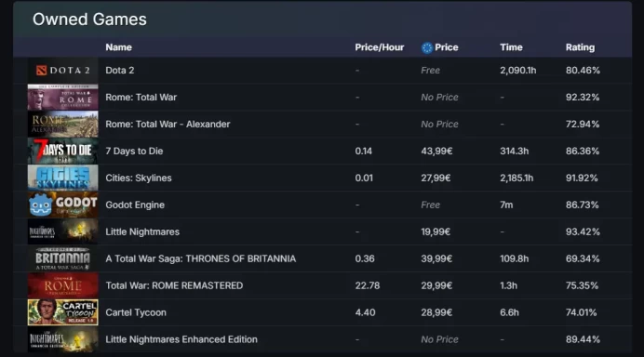Select ROME REMASTERED price/hour 22.78
644x357 pixels.
coord(368,285)
